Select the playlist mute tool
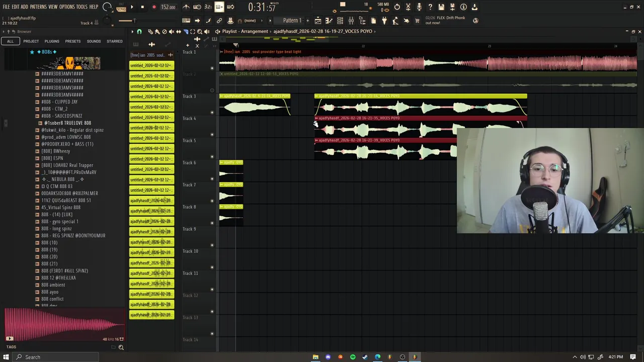 (x=172, y=32)
